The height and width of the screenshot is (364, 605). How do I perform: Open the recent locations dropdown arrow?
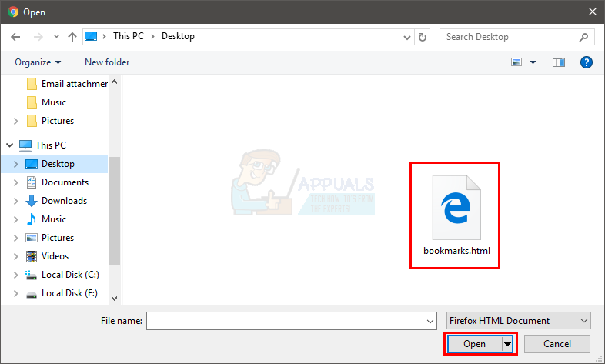(x=56, y=37)
